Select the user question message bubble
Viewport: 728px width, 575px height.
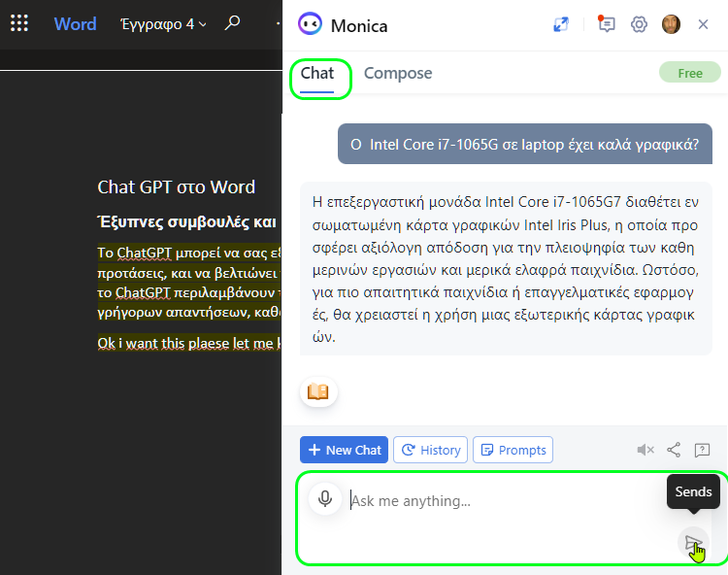[524, 144]
